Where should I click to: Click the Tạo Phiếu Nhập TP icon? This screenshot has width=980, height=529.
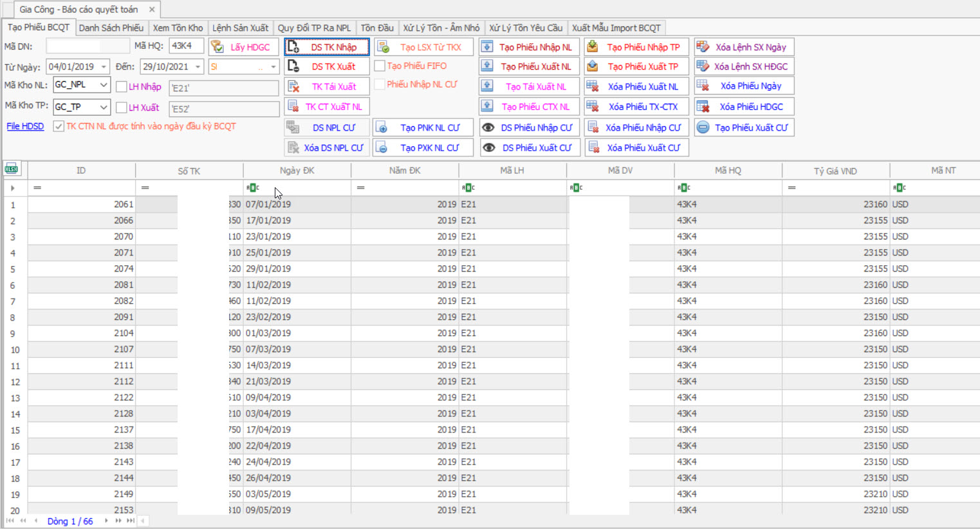click(x=593, y=47)
